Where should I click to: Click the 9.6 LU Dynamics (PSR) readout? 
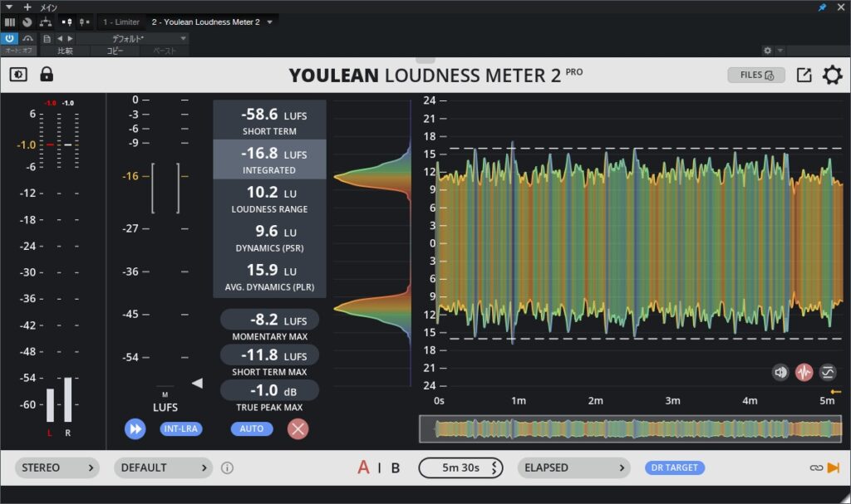(x=270, y=237)
